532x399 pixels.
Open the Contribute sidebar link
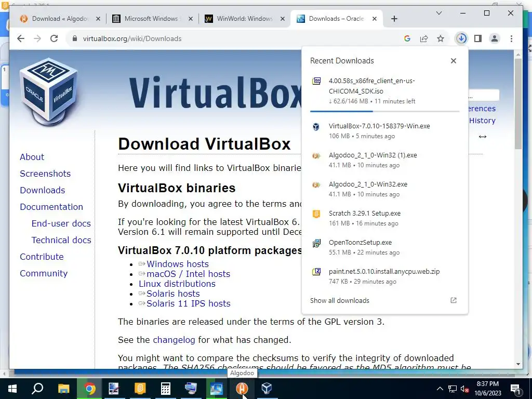pos(42,257)
